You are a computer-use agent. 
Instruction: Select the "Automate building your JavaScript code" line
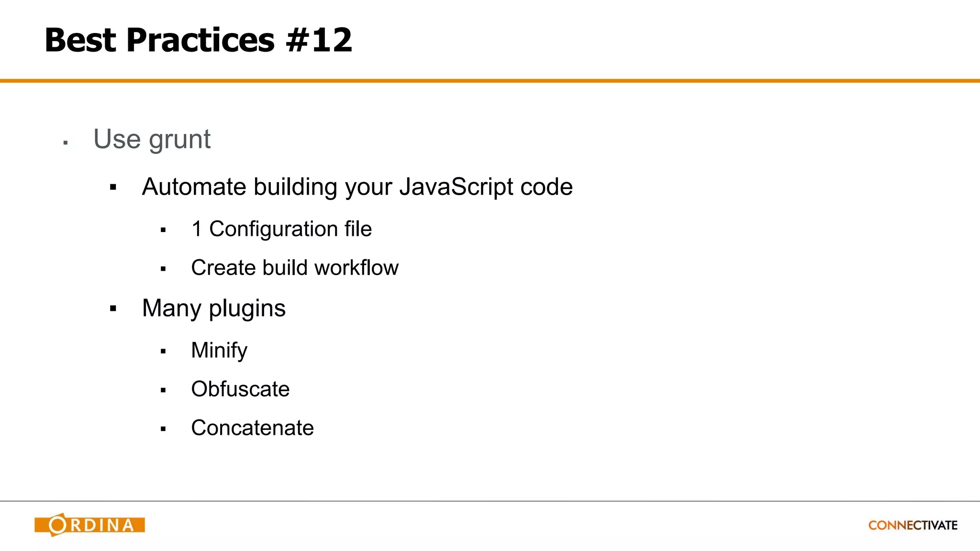coord(357,187)
